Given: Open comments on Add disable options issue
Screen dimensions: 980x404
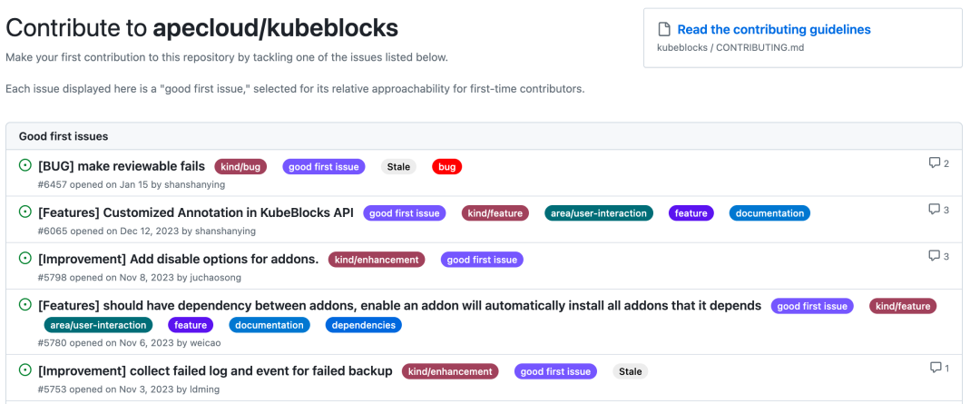Looking at the screenshot, I should (939, 256).
